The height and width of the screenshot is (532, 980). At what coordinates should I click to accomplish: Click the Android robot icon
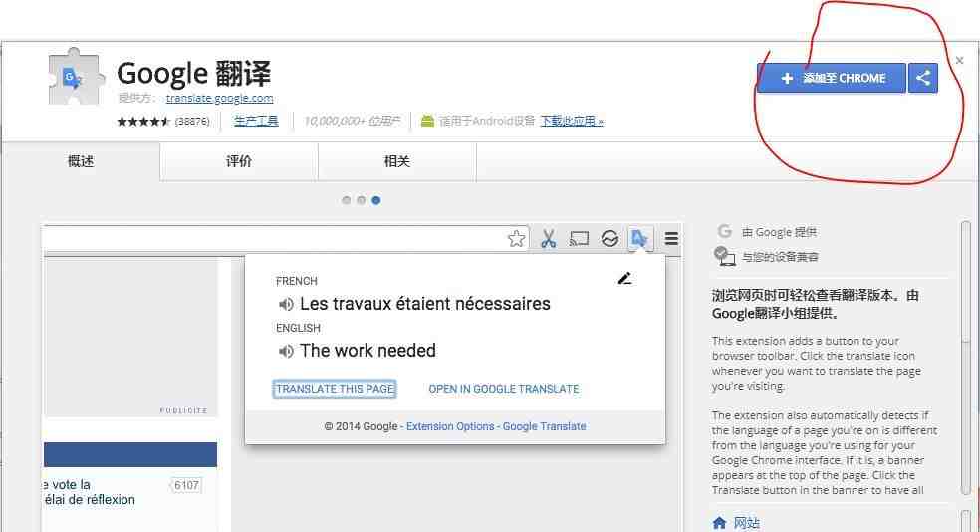(x=427, y=121)
